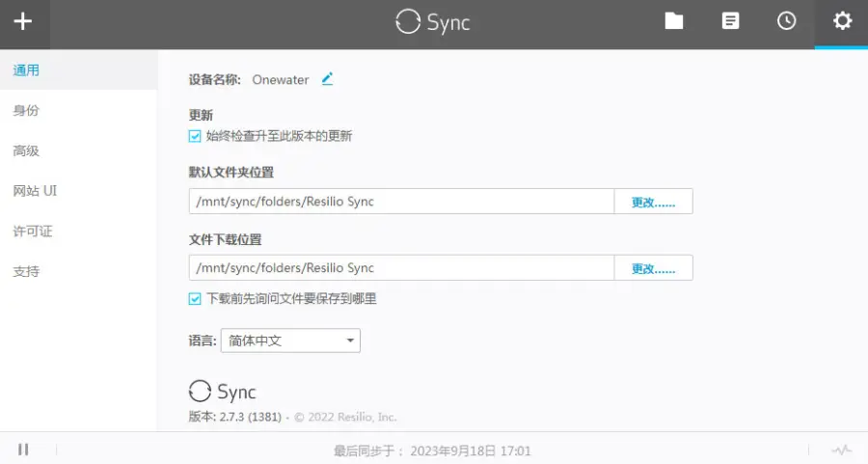Click 更改 for 文件下载位置
Image resolution: width=868 pixels, height=464 pixels.
[x=653, y=268]
